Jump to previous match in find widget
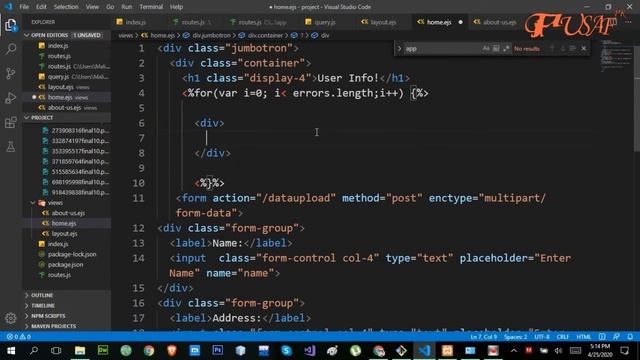 click(x=552, y=49)
